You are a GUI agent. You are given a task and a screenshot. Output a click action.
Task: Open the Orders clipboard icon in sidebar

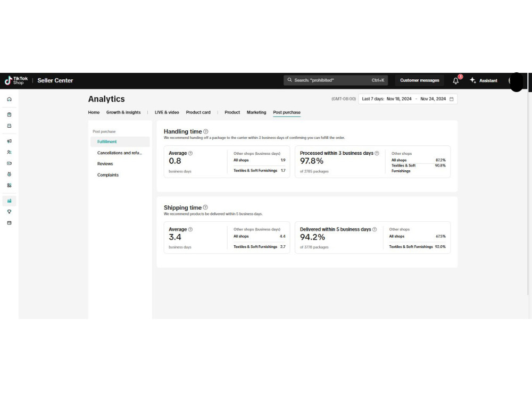point(9,115)
